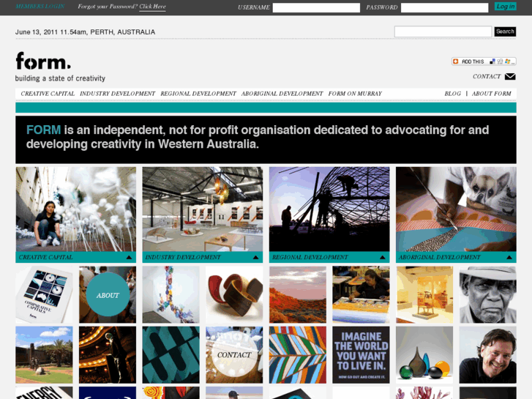
Task: Click the 'building a state of creativity' tagline
Action: pos(60,78)
